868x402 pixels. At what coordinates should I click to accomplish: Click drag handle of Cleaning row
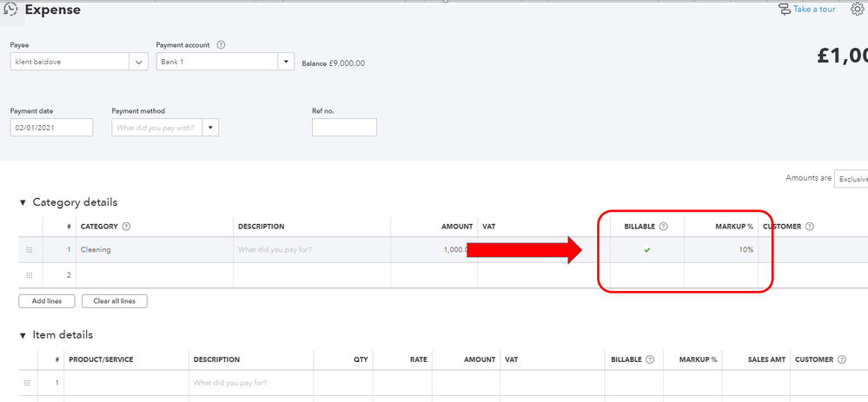pos(29,250)
